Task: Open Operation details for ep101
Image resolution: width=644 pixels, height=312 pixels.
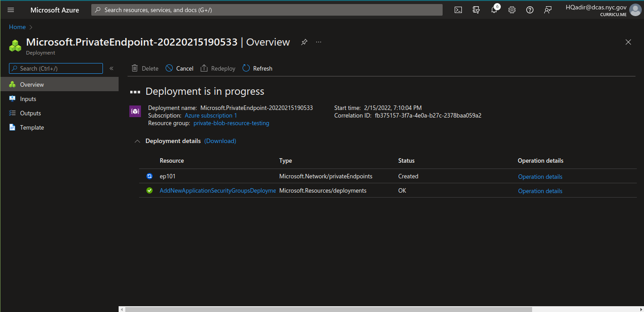Action: point(540,177)
